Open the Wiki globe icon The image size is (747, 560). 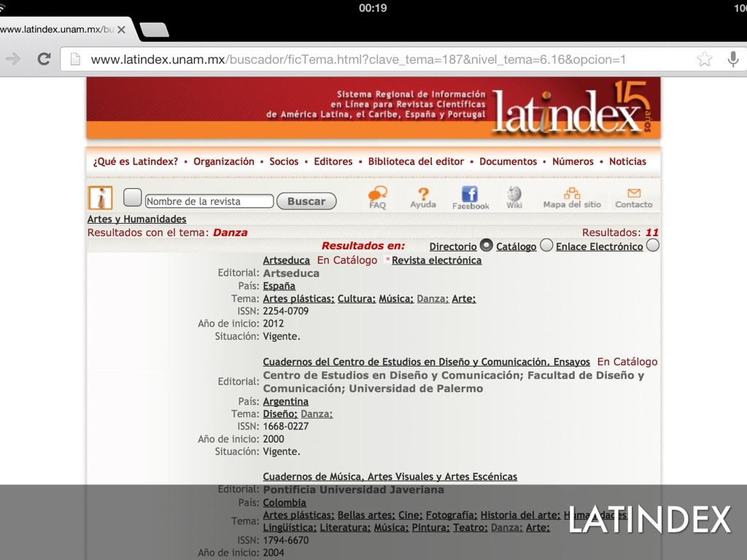(x=514, y=194)
